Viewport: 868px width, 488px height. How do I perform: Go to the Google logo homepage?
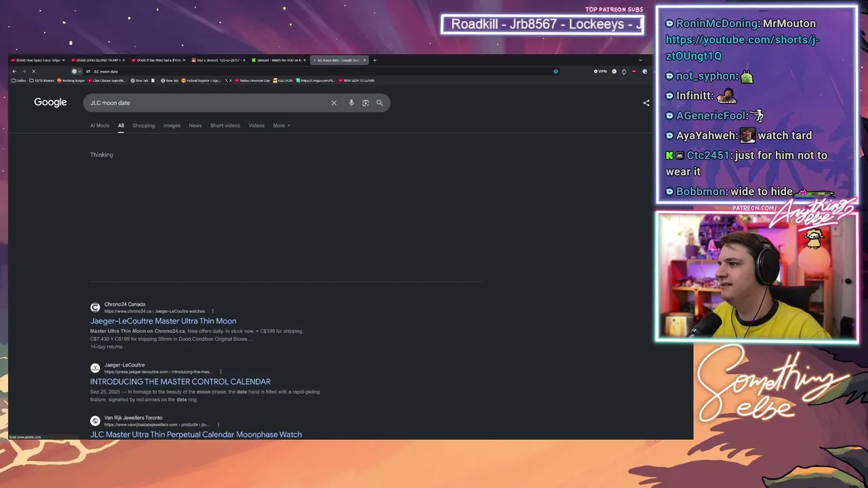click(51, 102)
